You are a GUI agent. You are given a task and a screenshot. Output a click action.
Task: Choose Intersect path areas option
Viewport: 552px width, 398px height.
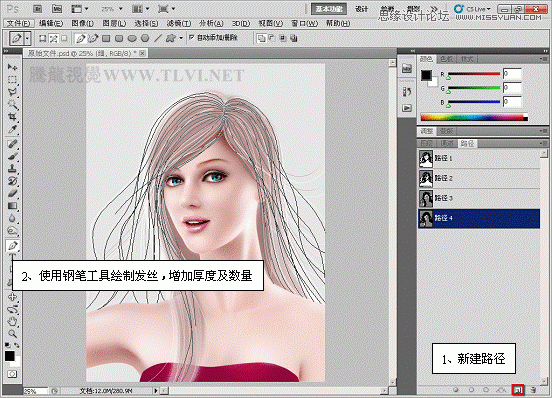283,38
